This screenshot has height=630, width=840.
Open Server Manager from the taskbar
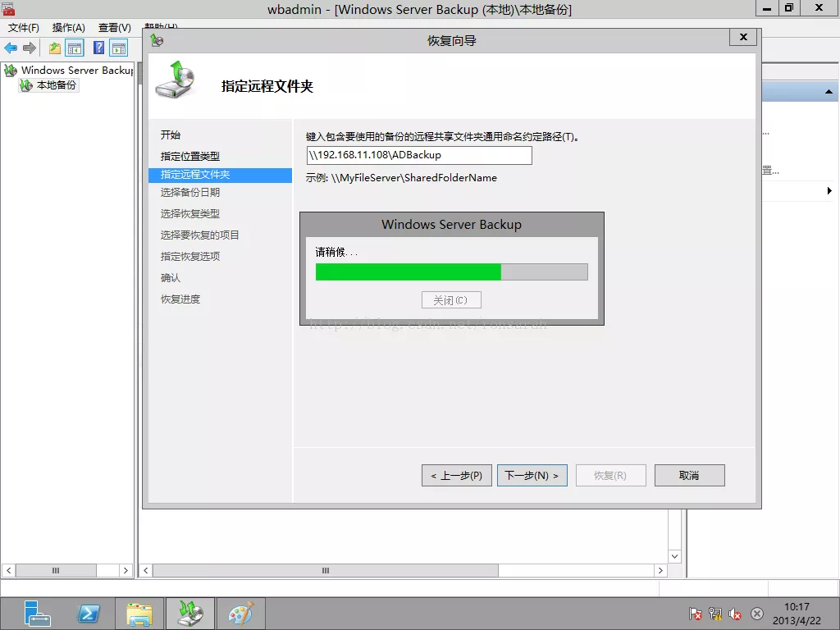pyautogui.click(x=37, y=613)
